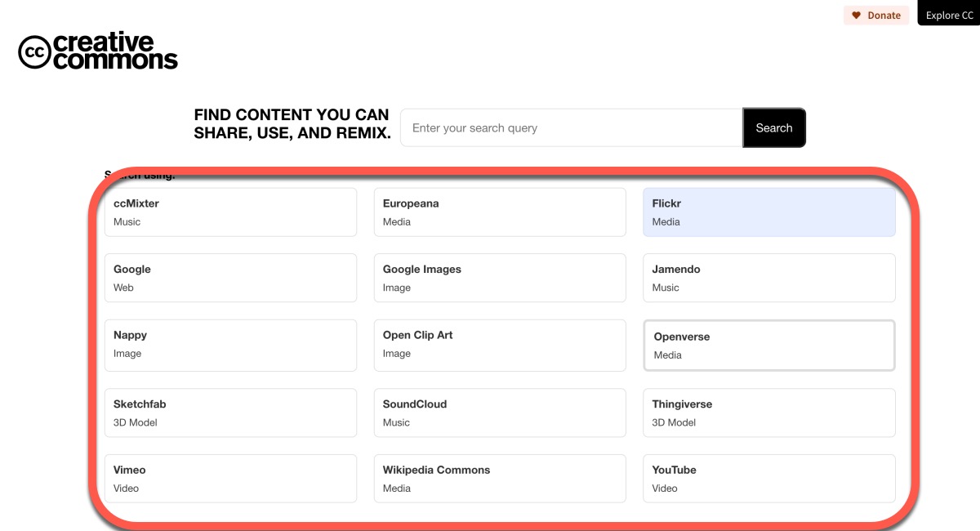
Task: Click the Creative Commons logo
Action: [98, 51]
